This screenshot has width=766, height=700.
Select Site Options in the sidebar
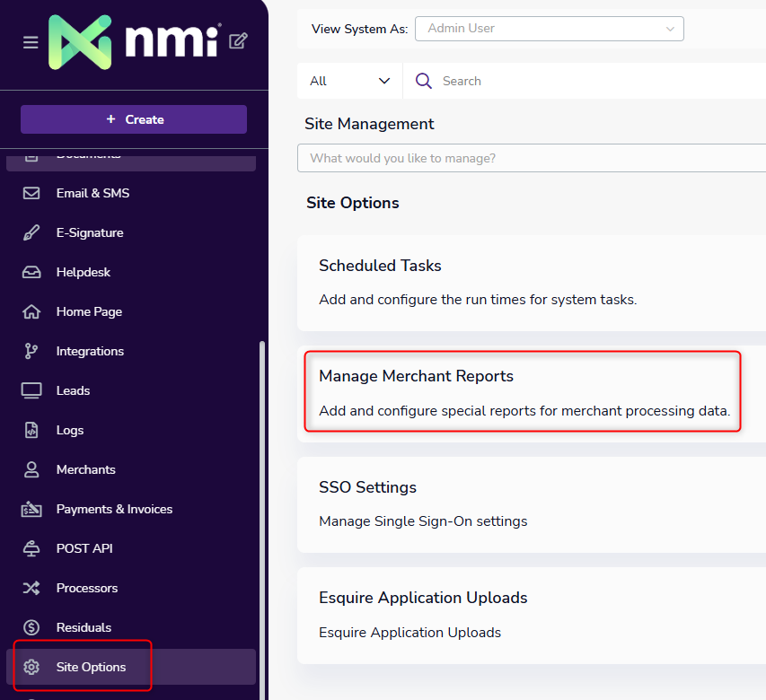pyautogui.click(x=91, y=667)
